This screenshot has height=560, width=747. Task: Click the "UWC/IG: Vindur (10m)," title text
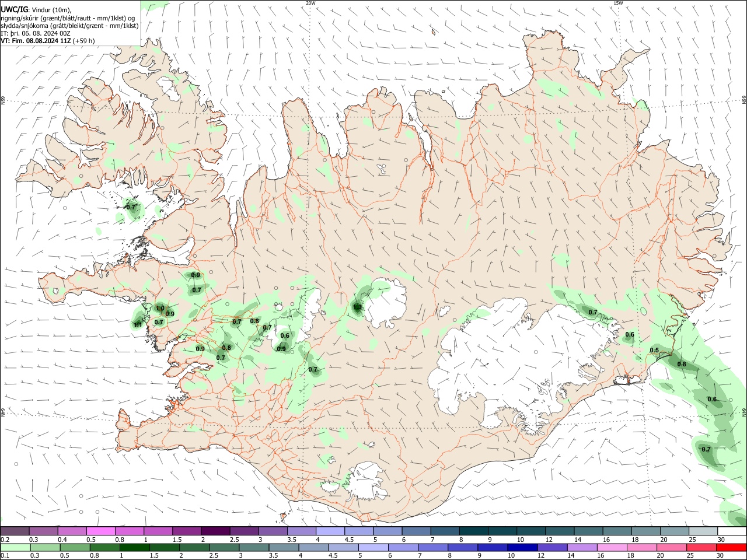(x=36, y=10)
